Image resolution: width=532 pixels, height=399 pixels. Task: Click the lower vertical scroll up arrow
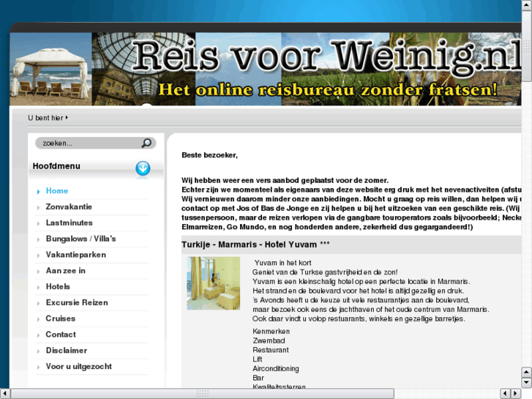point(527,372)
